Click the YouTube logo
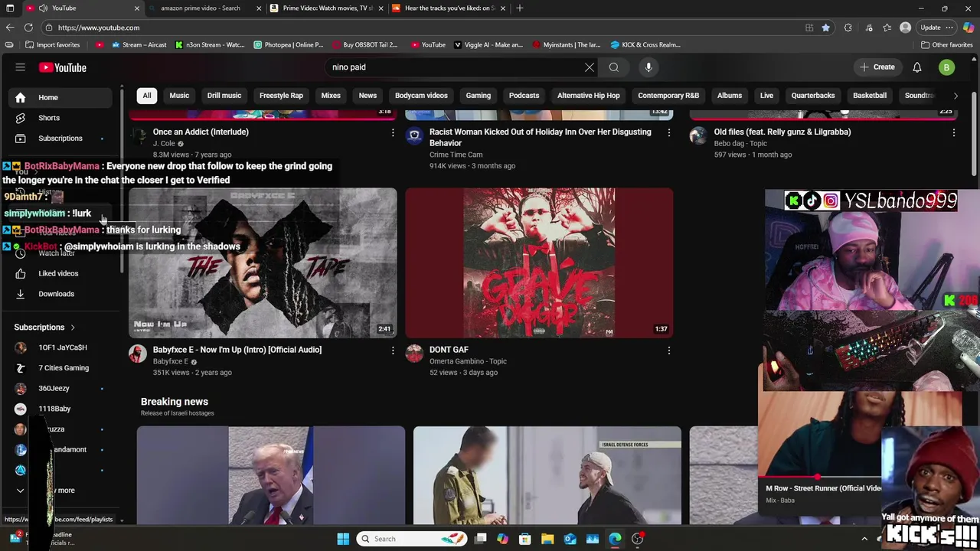Image resolution: width=980 pixels, height=551 pixels. click(x=63, y=67)
